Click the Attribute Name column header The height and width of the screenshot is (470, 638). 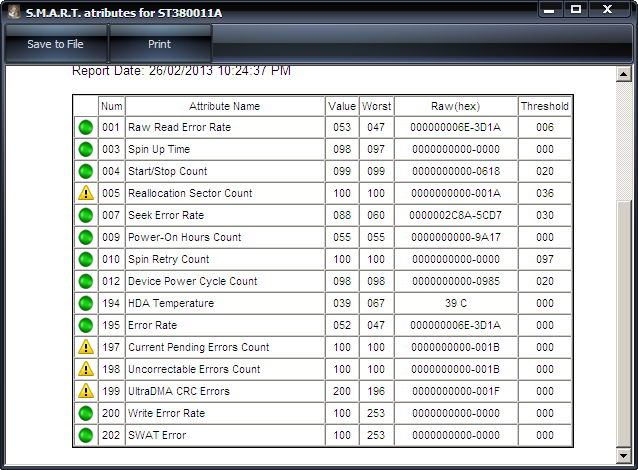point(225,106)
